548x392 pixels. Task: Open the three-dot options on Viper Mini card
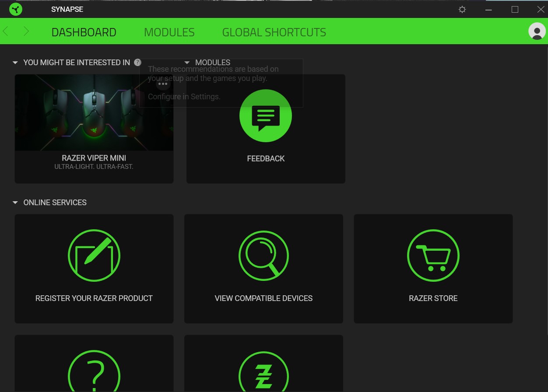click(163, 84)
